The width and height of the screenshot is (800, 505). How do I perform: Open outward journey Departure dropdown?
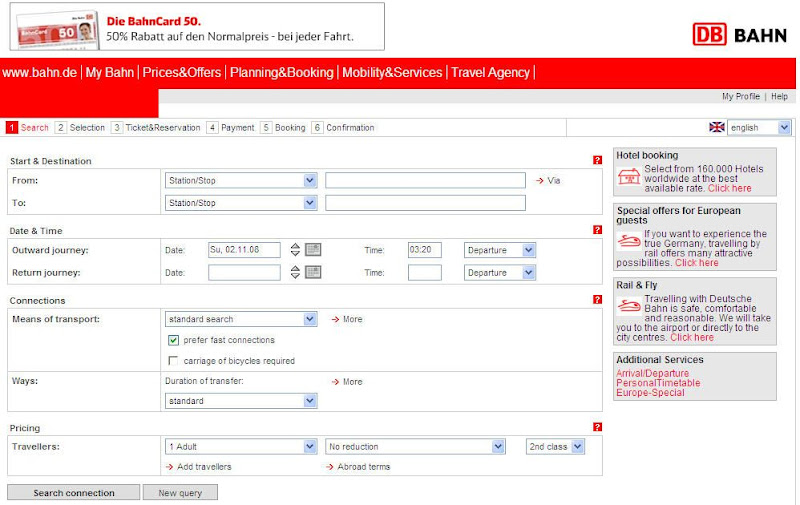click(x=499, y=250)
